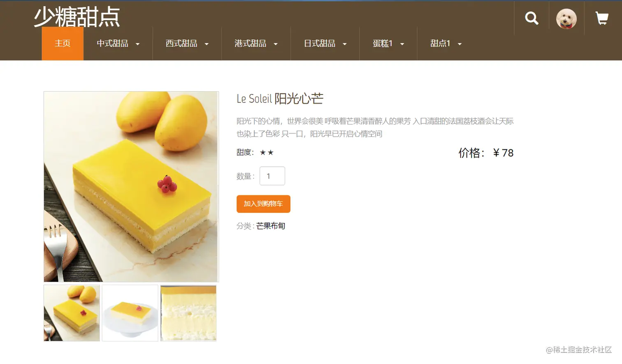This screenshot has width=622, height=364.
Task: Open the search magnifier icon
Action: pos(531,18)
